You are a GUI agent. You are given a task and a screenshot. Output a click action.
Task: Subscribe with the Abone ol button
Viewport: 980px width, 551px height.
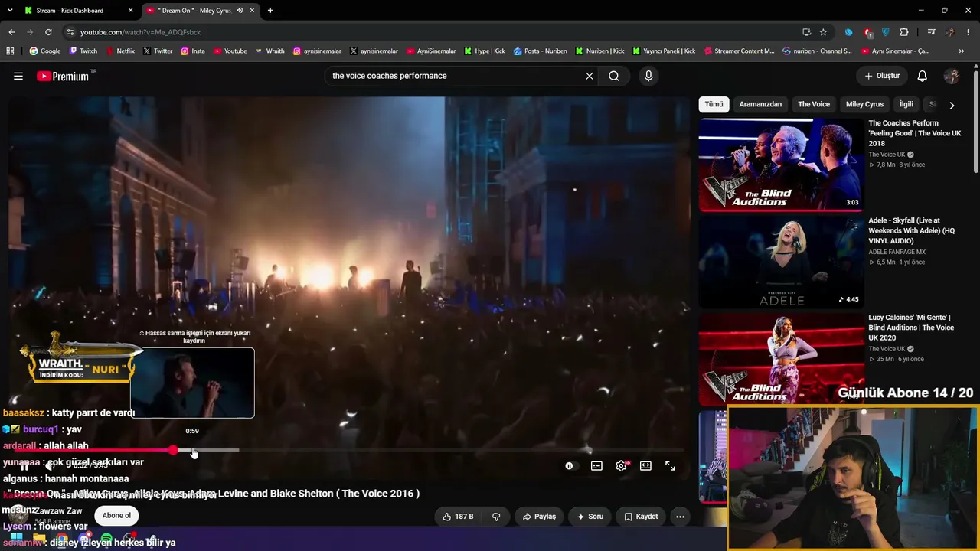click(116, 516)
